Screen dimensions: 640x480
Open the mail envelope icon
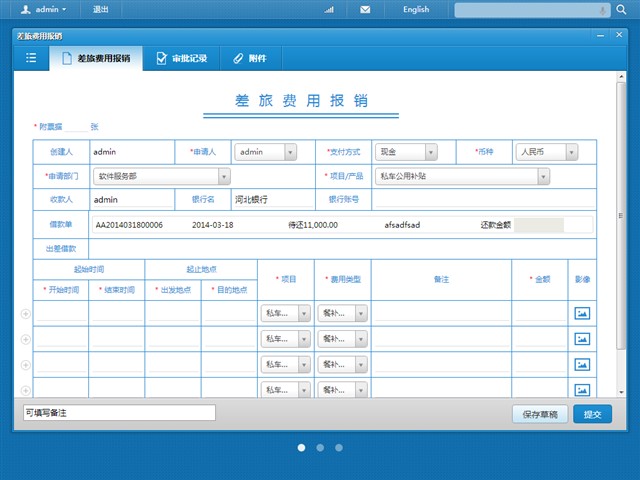click(365, 9)
